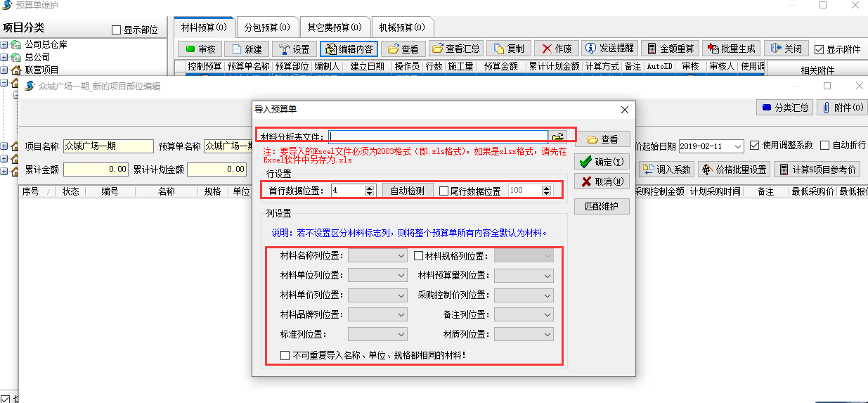Viewport: 868px width, 403px height.
Task: Open 备注列位置 dropdown
Action: coord(524,314)
